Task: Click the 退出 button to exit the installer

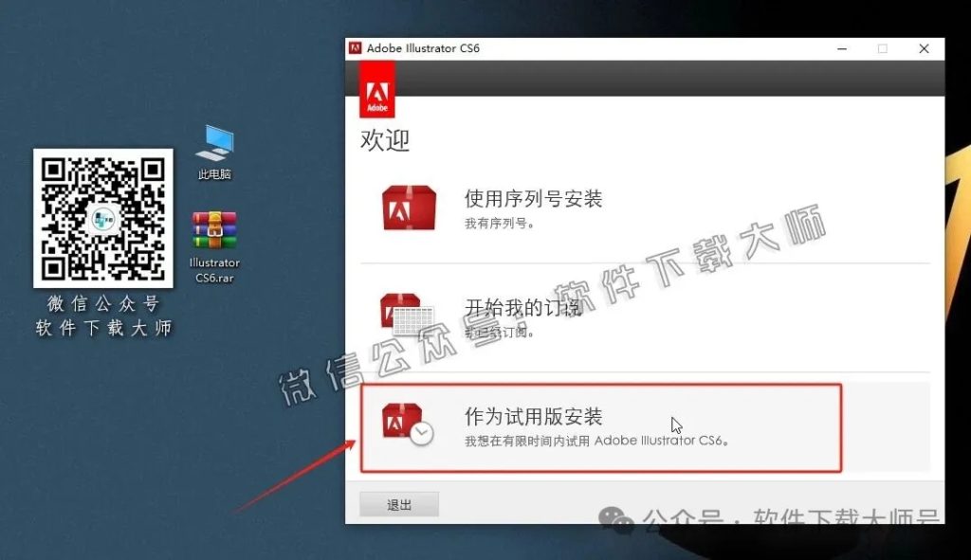Action: (398, 504)
